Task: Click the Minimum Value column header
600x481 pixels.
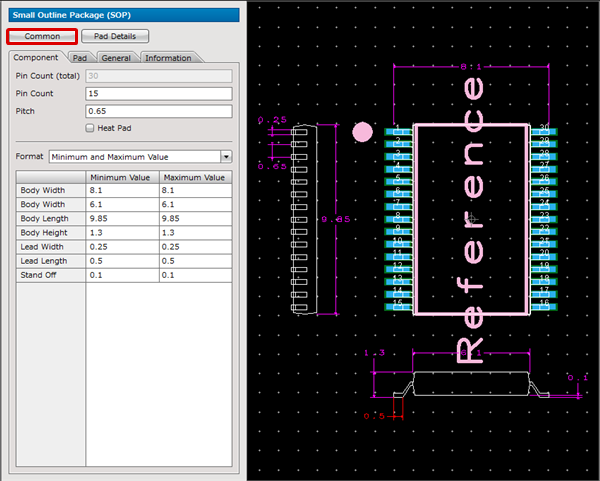Action: point(122,176)
